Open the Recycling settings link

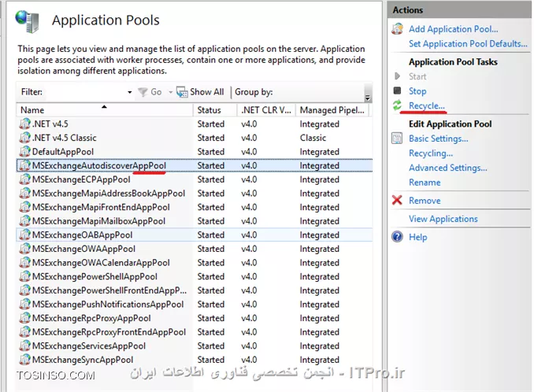[431, 153]
